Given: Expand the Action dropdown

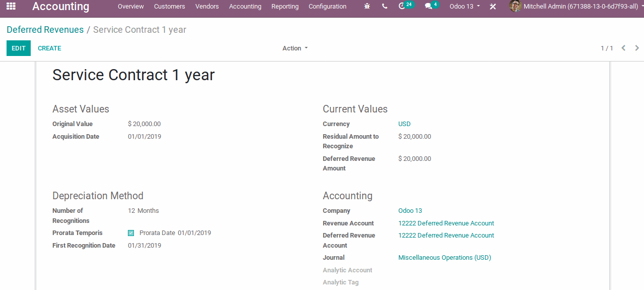Looking at the screenshot, I should pos(295,48).
